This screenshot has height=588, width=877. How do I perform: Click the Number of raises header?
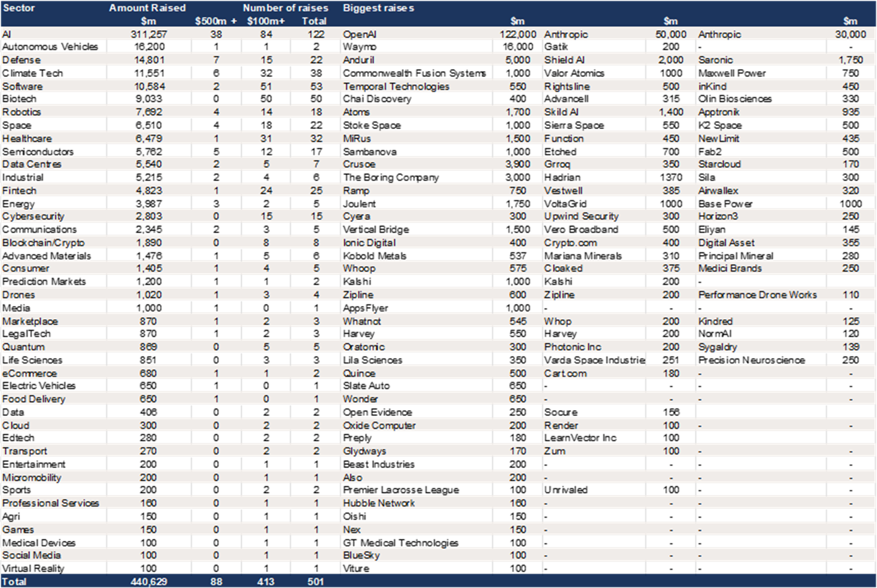pyautogui.click(x=285, y=8)
